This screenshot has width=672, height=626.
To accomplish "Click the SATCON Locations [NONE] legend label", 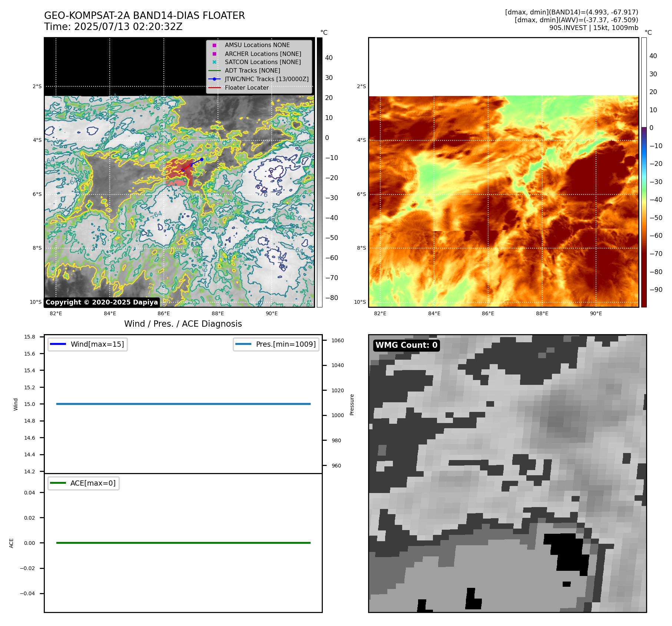I will pos(263,62).
